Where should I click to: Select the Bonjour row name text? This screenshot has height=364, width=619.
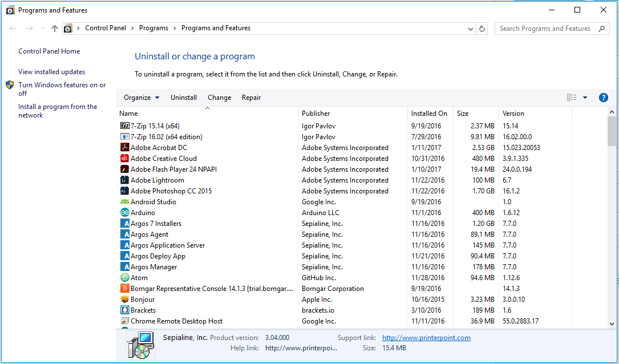coord(143,300)
